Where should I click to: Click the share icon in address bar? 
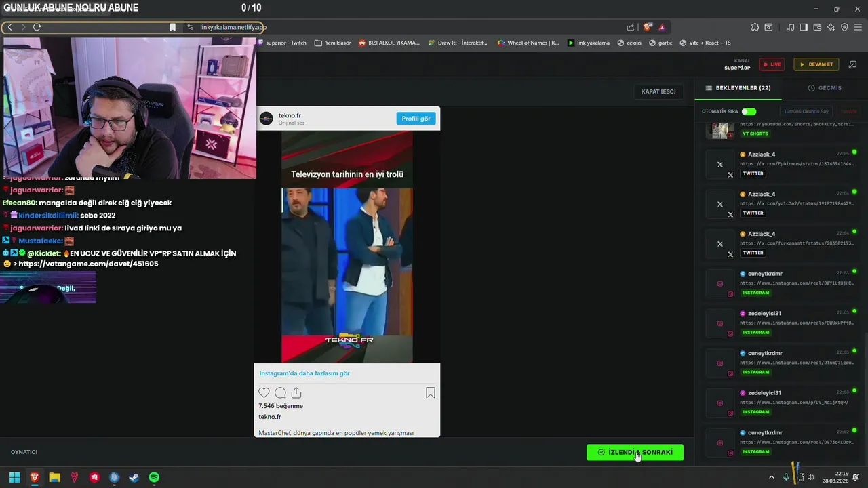[631, 27]
